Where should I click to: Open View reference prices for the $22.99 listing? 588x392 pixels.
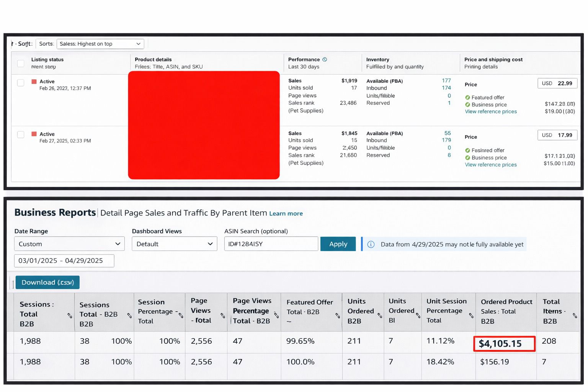490,112
